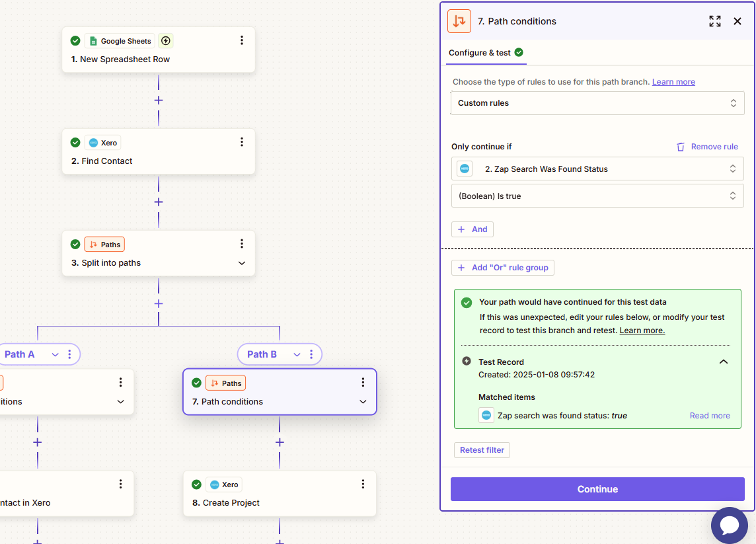Open the three-dot menu on New Spreadsheet Row step
The image size is (756, 544).
(x=242, y=40)
